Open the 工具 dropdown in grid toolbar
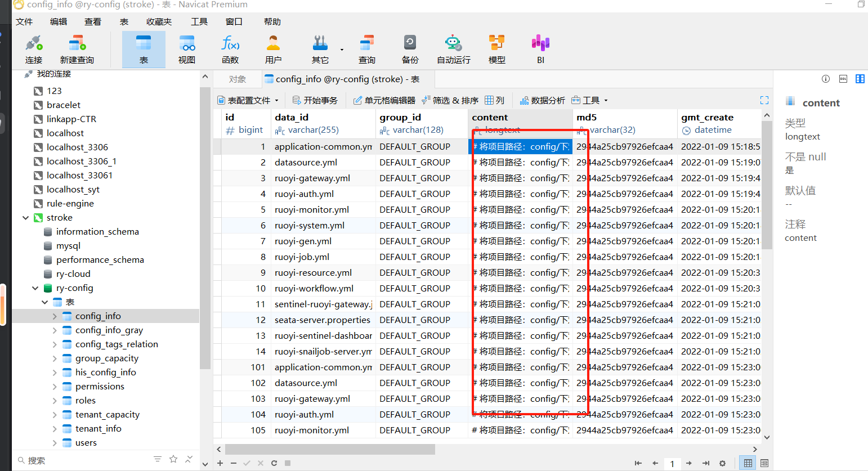 click(x=589, y=100)
